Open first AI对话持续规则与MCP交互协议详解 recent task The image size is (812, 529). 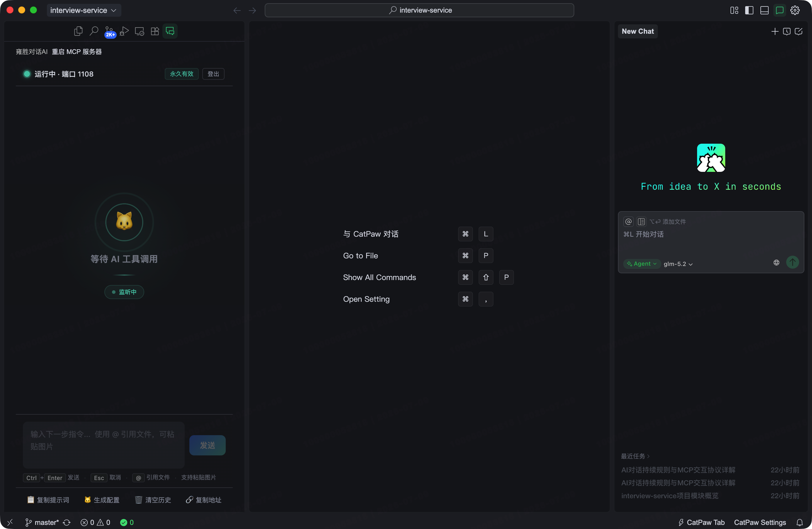pyautogui.click(x=710, y=470)
